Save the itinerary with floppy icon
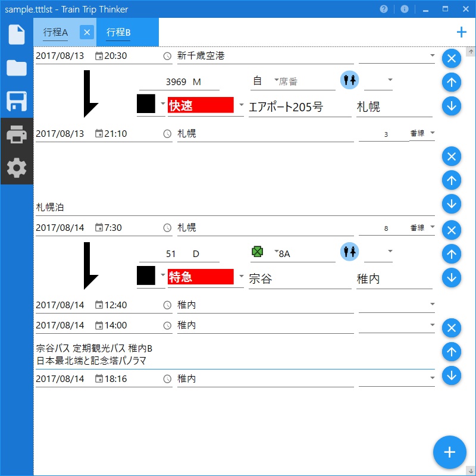This screenshot has height=476, width=476. point(17,101)
